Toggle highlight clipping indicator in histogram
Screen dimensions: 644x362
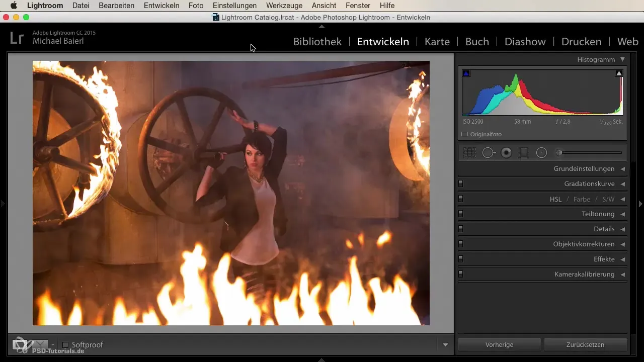tap(619, 73)
